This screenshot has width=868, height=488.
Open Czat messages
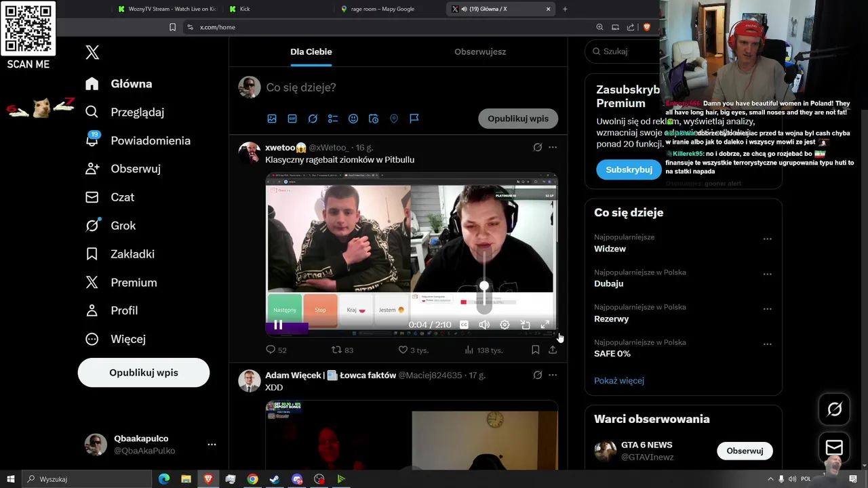click(110, 197)
